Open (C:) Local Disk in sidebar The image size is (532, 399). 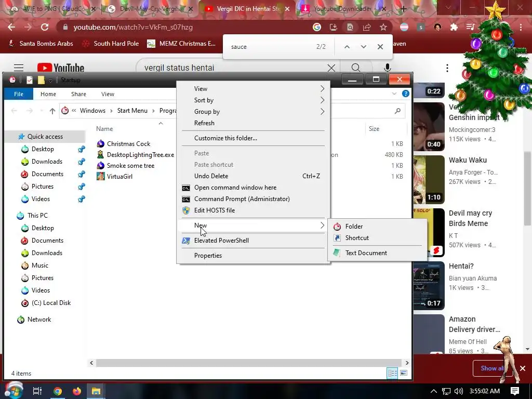tap(51, 303)
